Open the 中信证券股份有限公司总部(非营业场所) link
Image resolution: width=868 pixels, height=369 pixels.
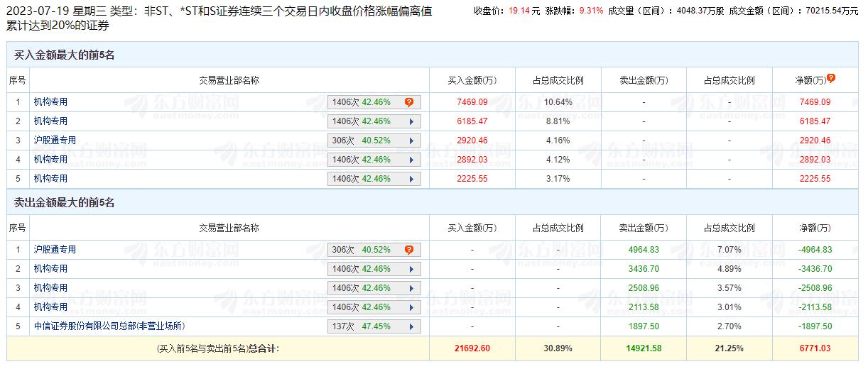coord(109,326)
